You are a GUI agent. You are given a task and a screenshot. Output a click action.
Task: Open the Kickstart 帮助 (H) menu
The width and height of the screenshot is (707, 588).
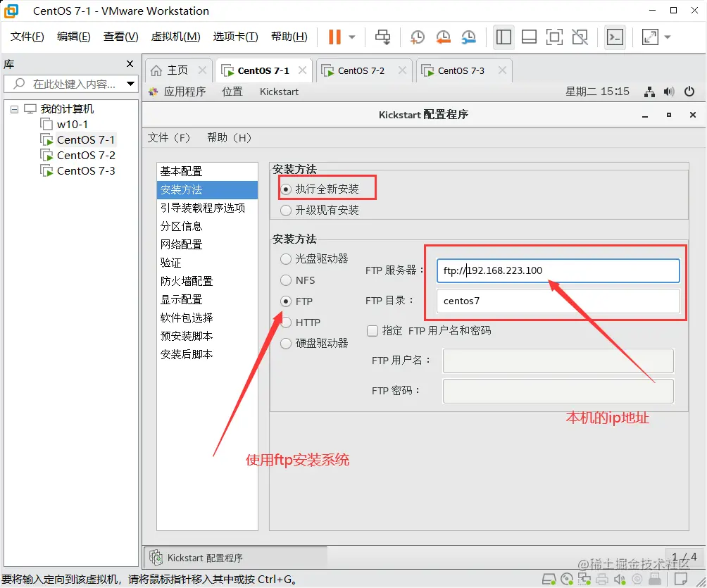click(x=229, y=137)
